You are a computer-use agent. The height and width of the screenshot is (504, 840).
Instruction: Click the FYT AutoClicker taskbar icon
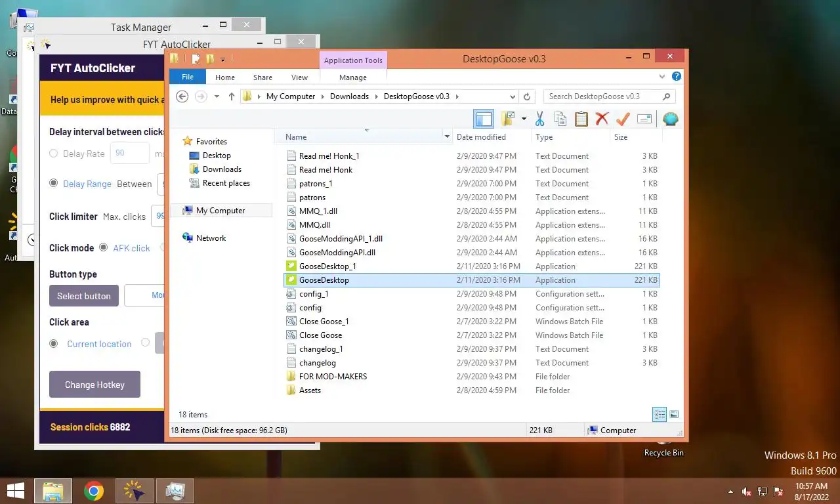pyautogui.click(x=135, y=490)
